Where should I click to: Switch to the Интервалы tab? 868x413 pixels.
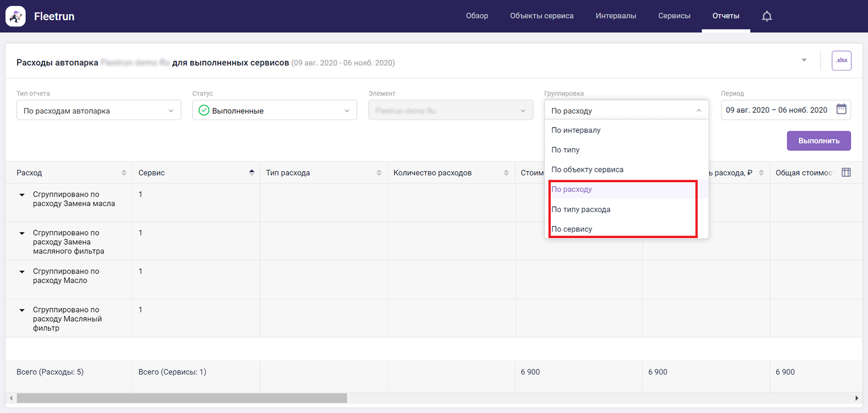[x=616, y=16]
